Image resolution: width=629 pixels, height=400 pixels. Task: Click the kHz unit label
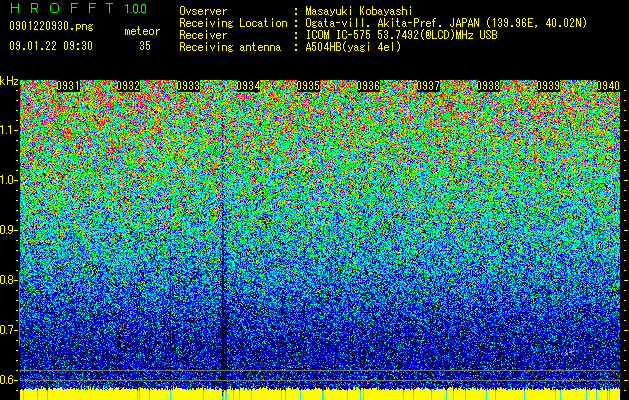pyautogui.click(x=9, y=81)
